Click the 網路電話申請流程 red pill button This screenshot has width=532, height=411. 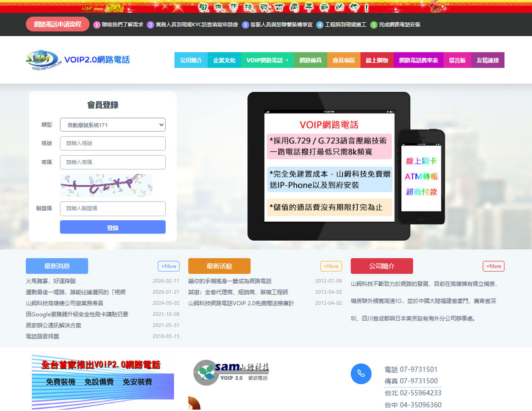tap(58, 25)
